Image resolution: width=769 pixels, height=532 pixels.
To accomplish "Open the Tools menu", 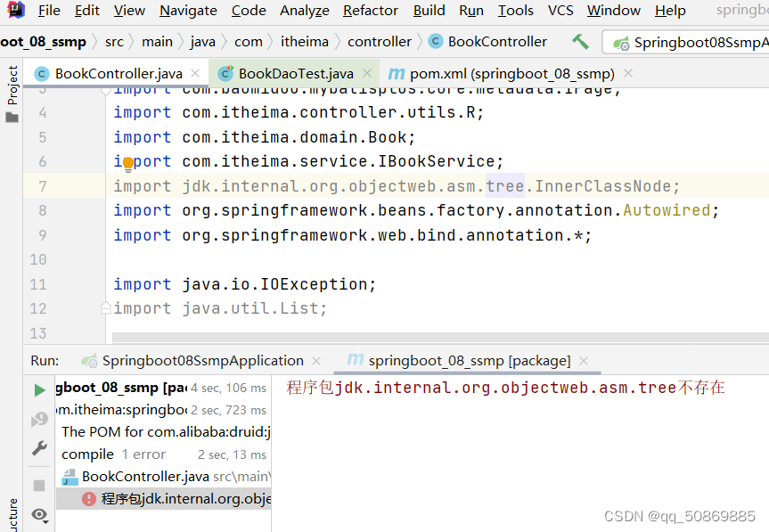I will point(515,11).
